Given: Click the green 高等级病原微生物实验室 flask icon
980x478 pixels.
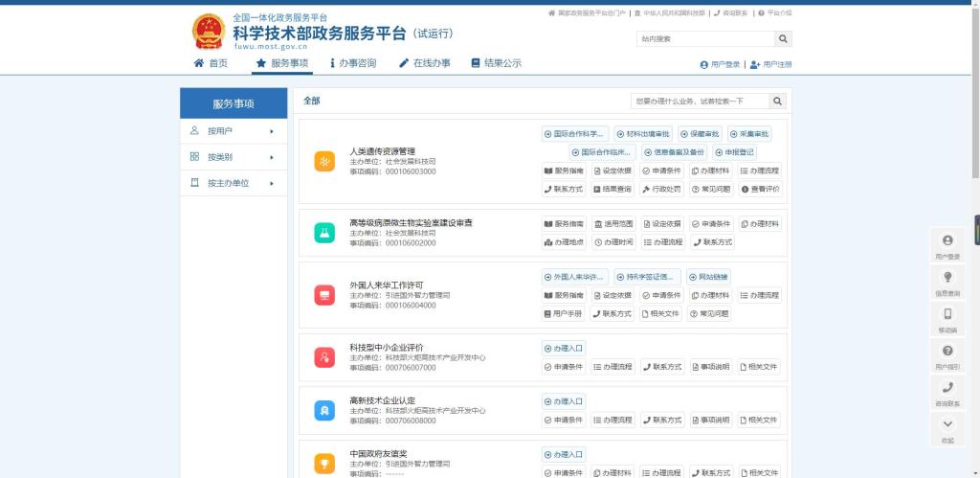Looking at the screenshot, I should (x=325, y=232).
